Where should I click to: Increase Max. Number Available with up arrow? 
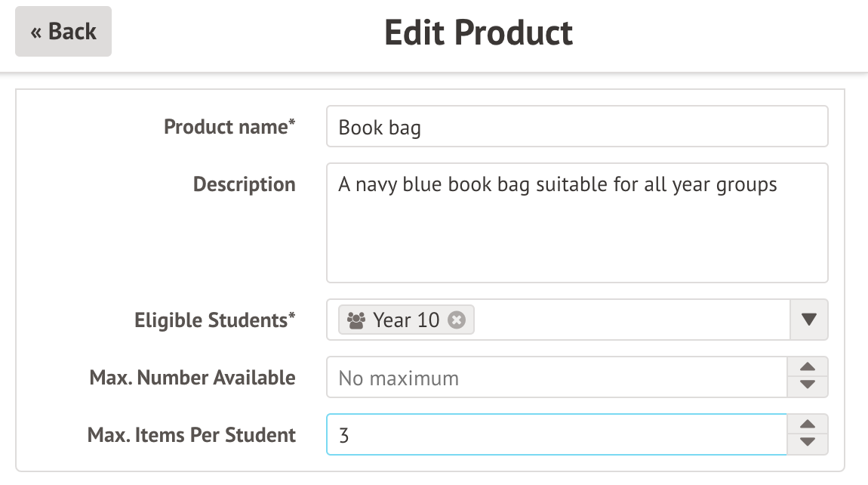pos(808,368)
